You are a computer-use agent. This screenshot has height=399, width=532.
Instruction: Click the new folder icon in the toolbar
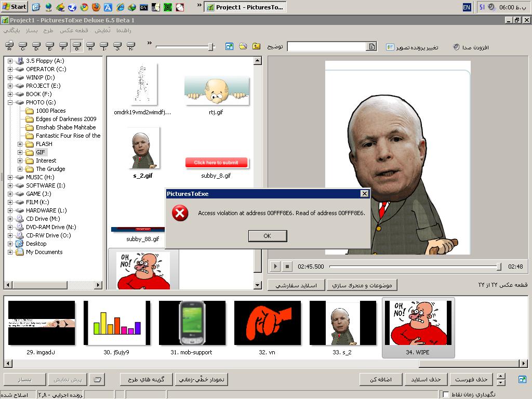243,47
